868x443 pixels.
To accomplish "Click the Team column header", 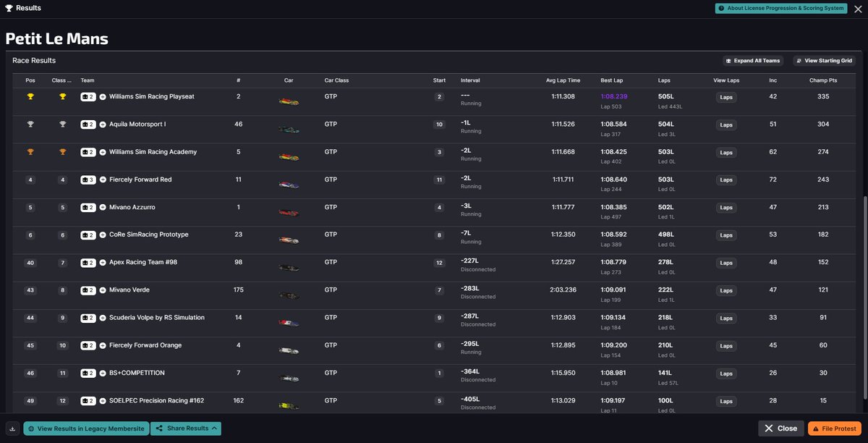I will pyautogui.click(x=88, y=80).
